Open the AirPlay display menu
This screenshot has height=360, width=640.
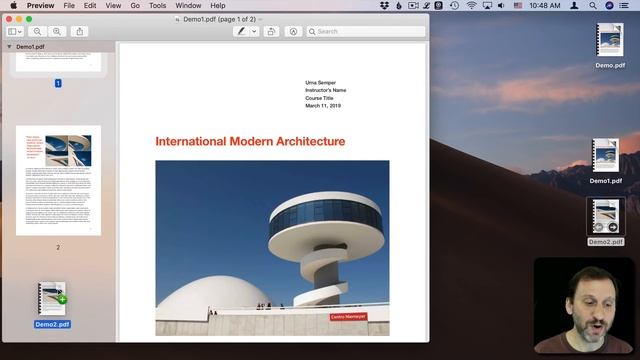point(487,5)
